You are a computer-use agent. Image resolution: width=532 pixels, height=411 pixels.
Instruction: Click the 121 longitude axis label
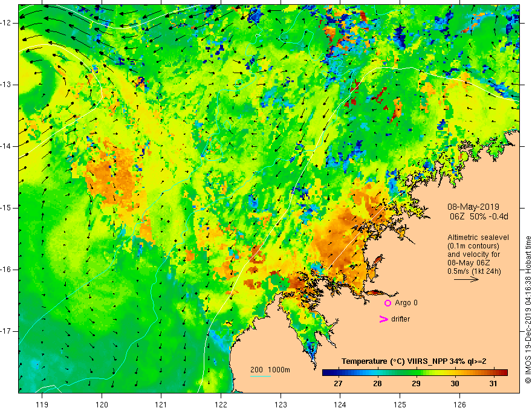pos(161,404)
